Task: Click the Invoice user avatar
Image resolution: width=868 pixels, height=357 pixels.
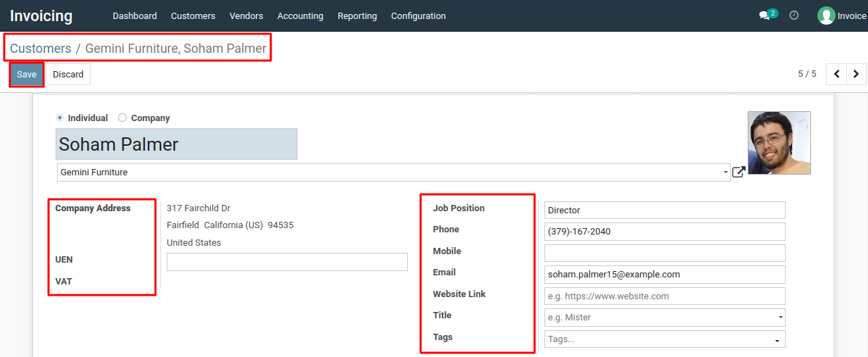Action: (826, 15)
